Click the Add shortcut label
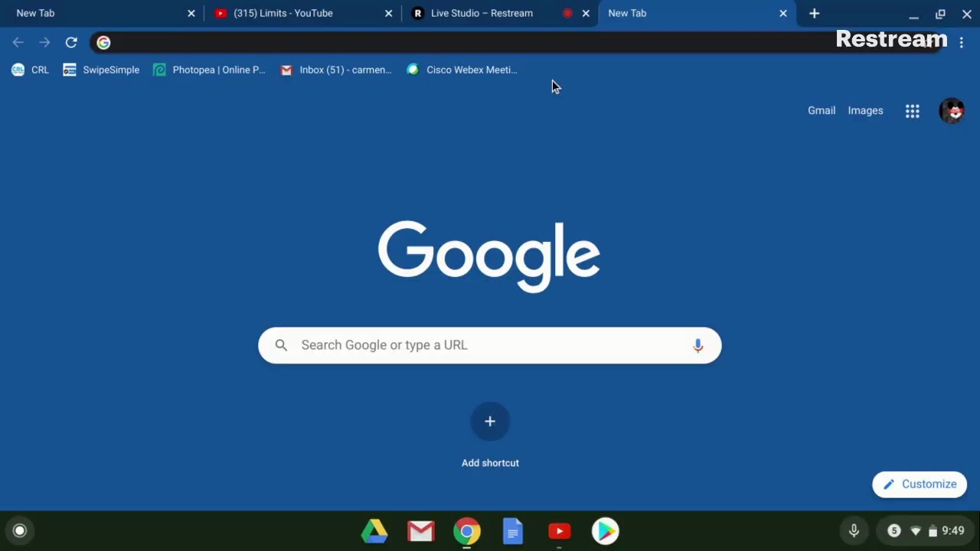Screen dimensions: 980x551 point(490,463)
